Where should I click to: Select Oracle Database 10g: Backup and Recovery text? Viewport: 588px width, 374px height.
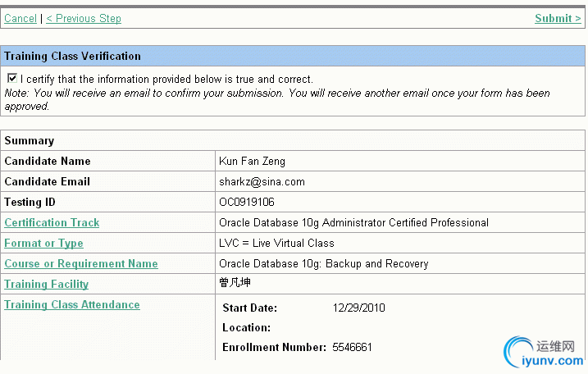click(324, 264)
